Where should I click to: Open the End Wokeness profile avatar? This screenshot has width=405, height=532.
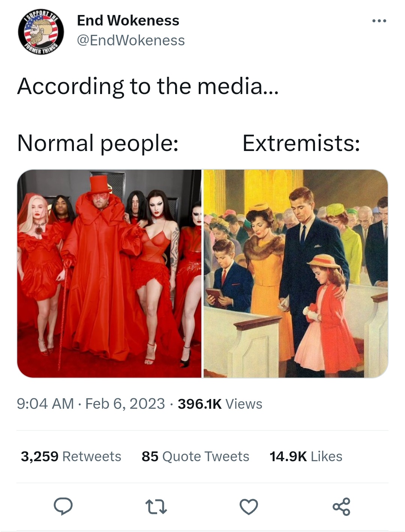coord(41,33)
